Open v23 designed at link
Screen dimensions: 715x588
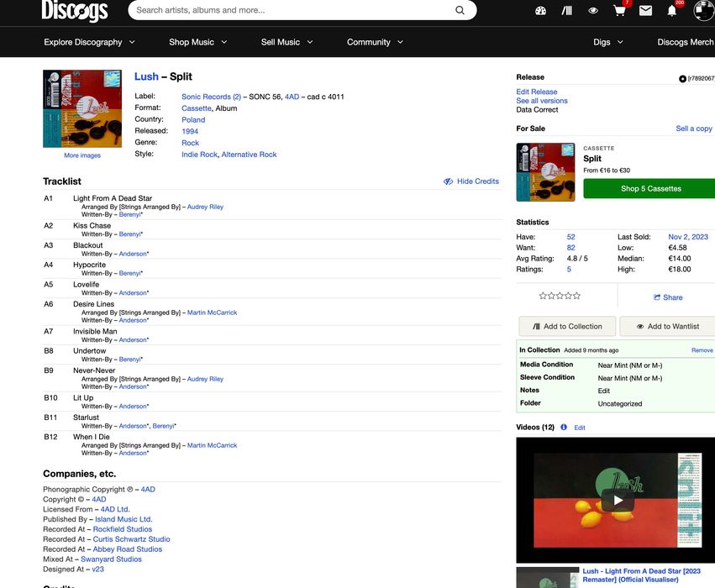point(97,570)
